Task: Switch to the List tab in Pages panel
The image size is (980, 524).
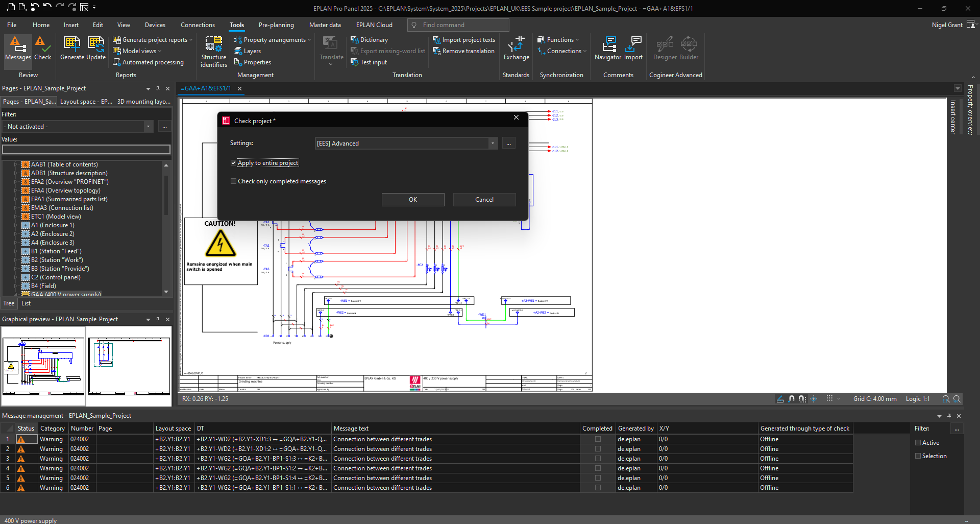Action: (26, 303)
